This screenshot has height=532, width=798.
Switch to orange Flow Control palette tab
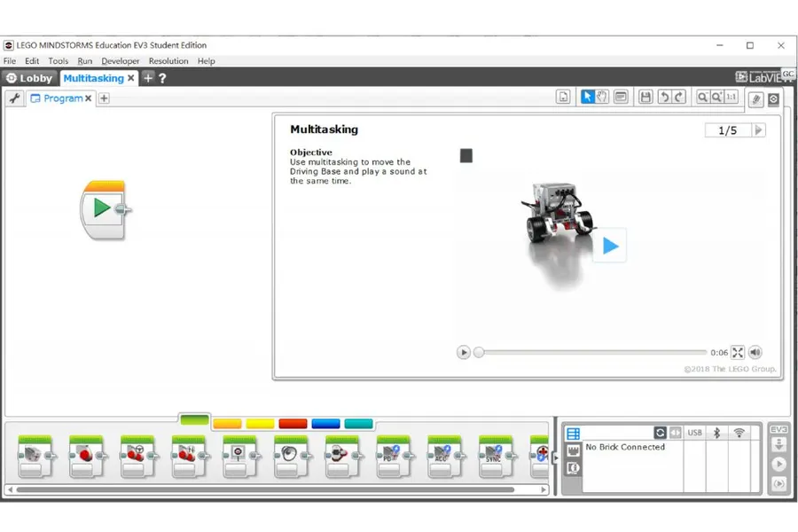[x=228, y=424]
